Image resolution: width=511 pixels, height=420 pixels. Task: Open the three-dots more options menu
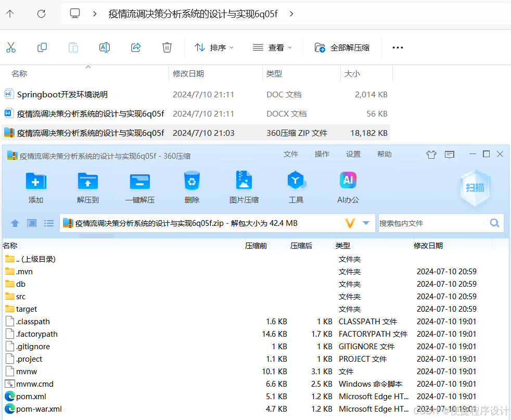pos(398,47)
